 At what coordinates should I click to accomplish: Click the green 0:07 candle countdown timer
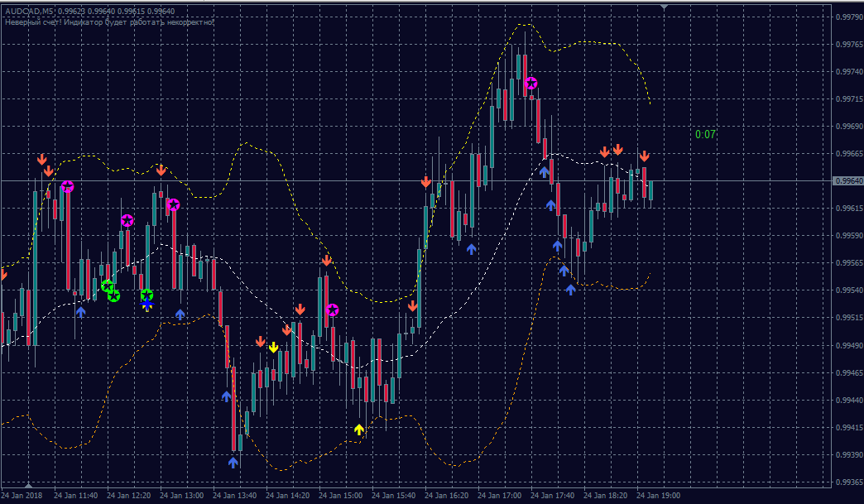click(705, 134)
